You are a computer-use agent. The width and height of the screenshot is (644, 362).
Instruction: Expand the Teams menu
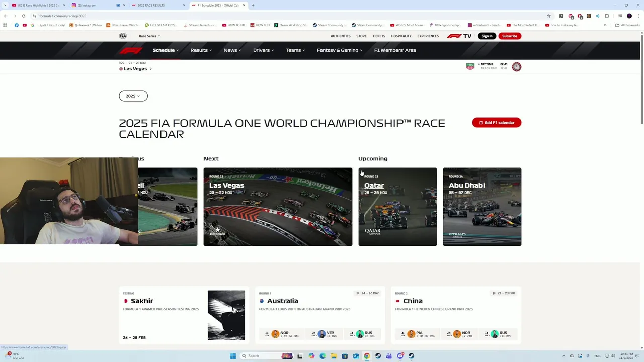295,50
